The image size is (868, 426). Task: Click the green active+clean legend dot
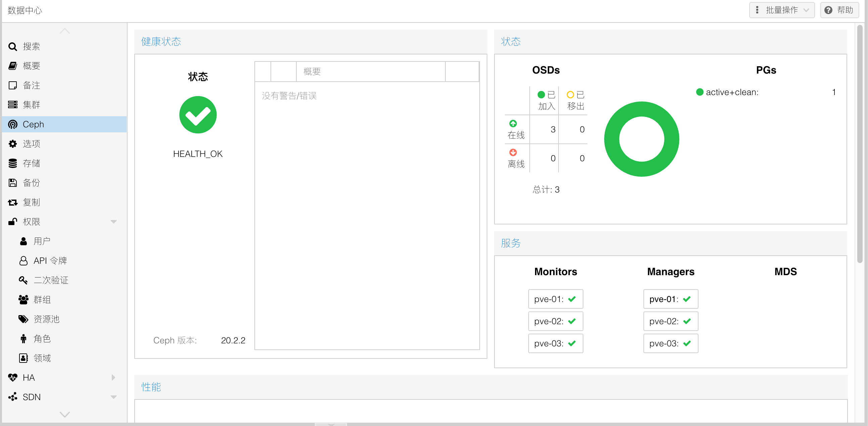(x=700, y=92)
